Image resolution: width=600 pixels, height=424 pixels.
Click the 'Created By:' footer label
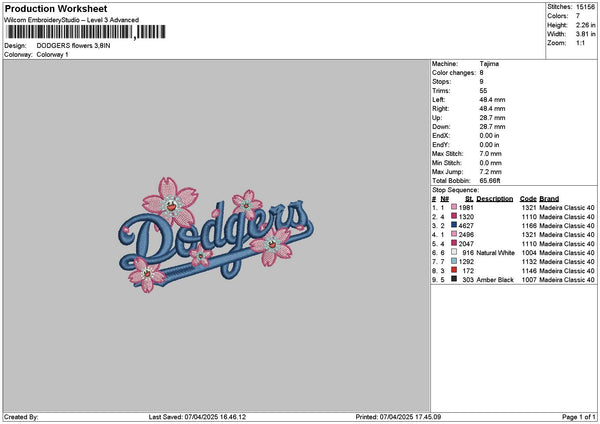pyautogui.click(x=21, y=417)
